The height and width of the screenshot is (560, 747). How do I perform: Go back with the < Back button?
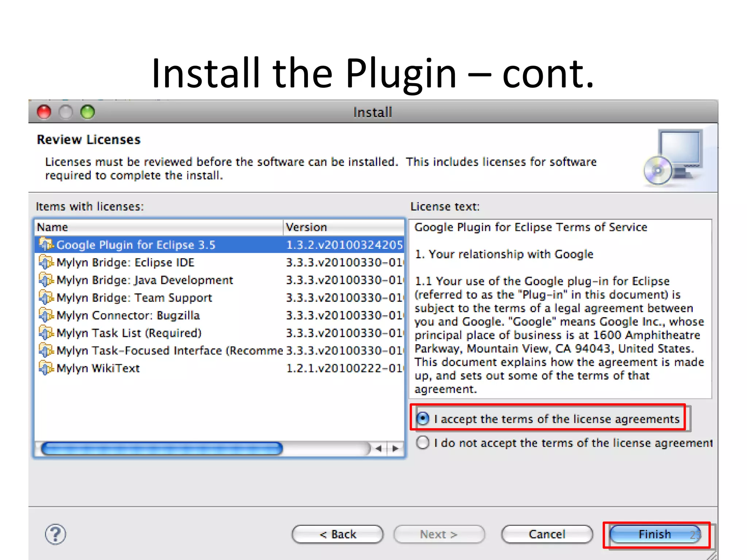pyautogui.click(x=338, y=534)
